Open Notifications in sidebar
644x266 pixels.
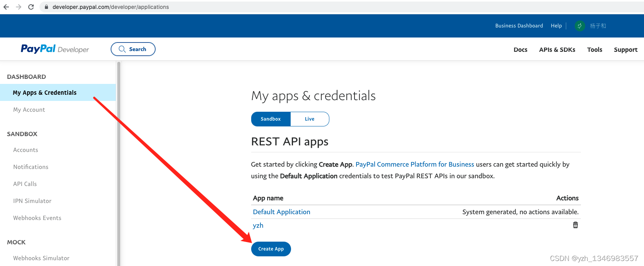pos(31,167)
